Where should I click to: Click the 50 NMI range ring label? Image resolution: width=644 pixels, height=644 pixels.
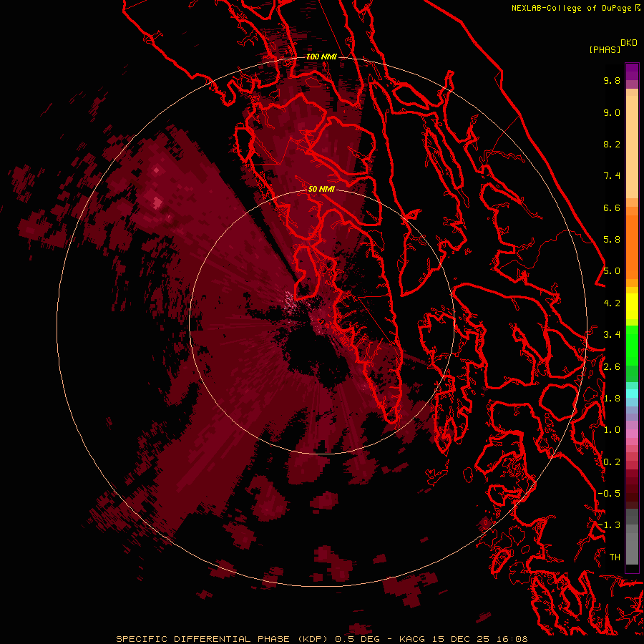coord(321,189)
